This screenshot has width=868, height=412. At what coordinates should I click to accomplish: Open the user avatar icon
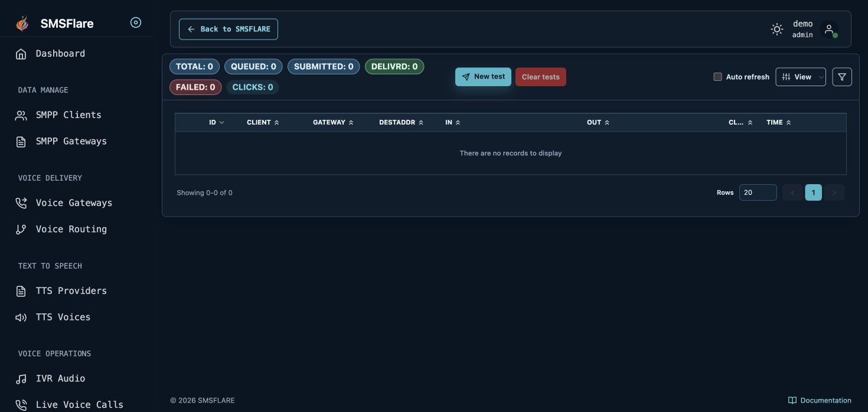click(829, 29)
